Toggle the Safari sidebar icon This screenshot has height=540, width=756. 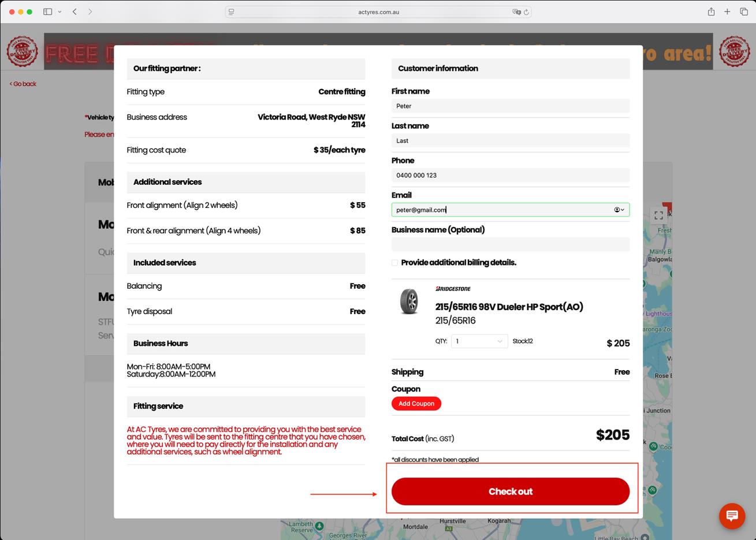coord(48,12)
